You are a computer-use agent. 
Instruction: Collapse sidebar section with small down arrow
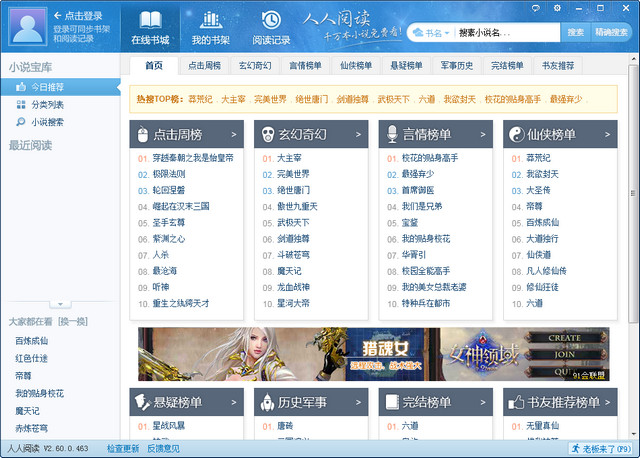point(60,304)
